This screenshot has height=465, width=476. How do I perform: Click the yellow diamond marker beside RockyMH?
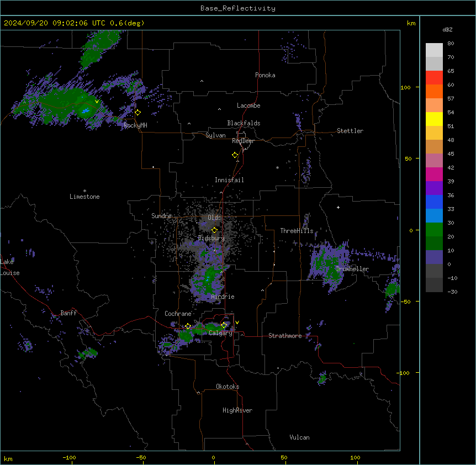(137, 113)
